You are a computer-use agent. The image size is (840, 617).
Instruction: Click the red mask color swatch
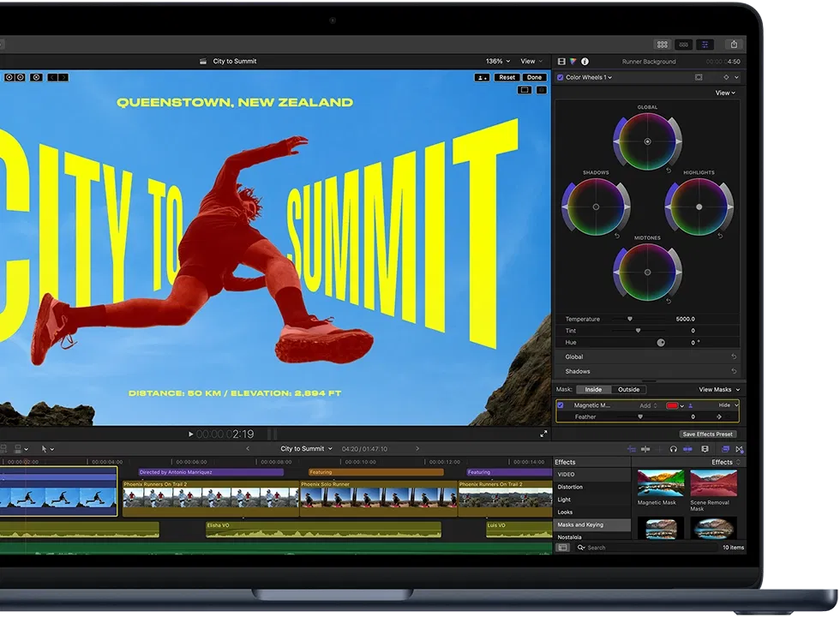click(673, 405)
